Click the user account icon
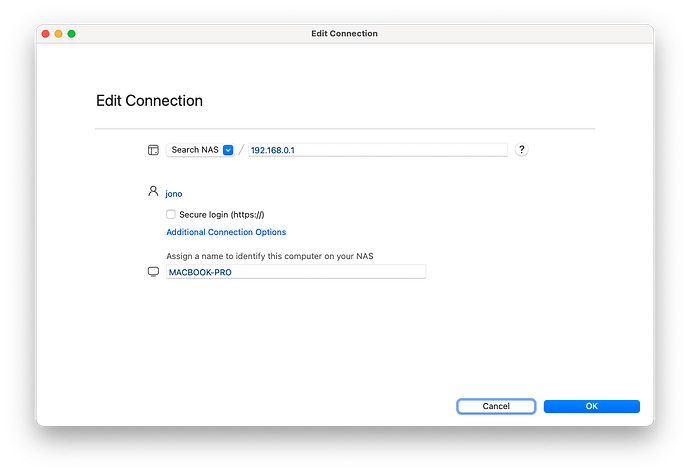The image size is (690, 474). click(x=153, y=191)
